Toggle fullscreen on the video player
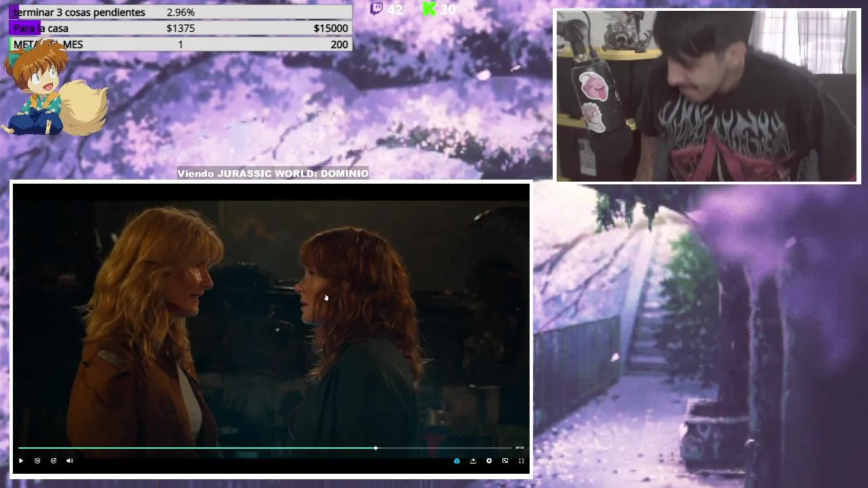 (521, 461)
